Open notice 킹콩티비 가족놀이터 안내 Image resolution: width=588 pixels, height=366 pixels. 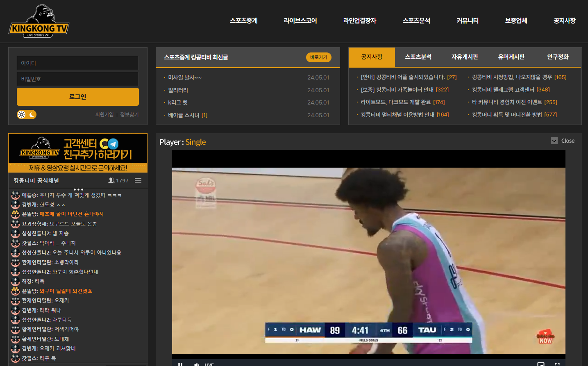397,89
